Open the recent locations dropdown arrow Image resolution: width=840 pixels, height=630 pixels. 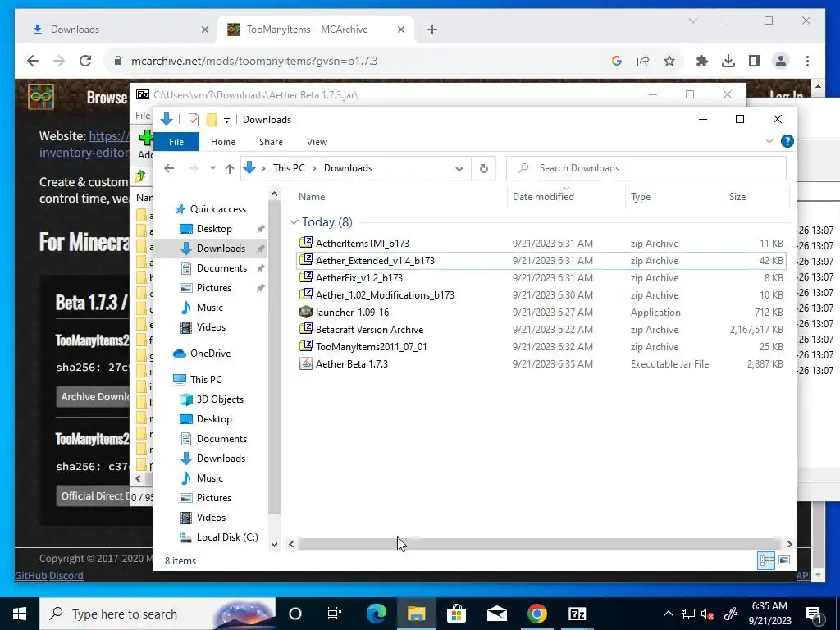212,168
